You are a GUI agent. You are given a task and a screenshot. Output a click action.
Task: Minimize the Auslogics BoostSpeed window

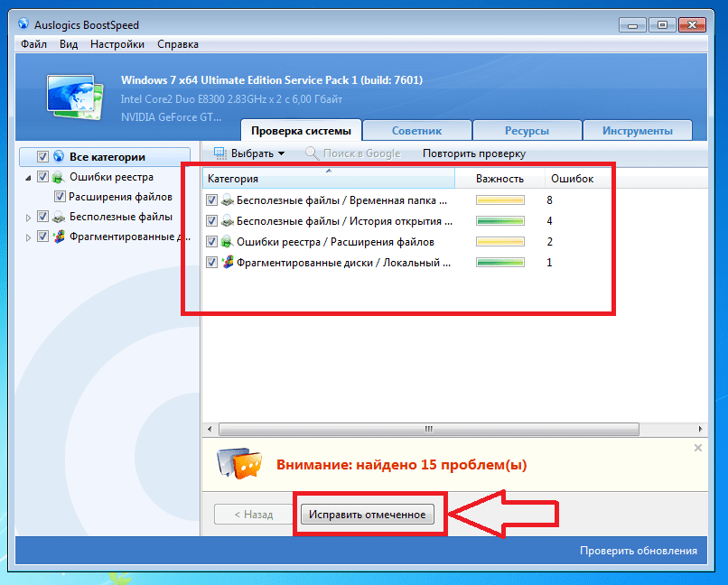click(x=632, y=25)
